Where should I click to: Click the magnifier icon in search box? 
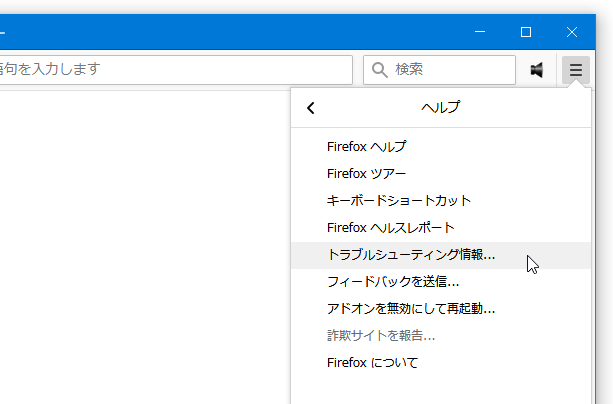click(x=379, y=70)
